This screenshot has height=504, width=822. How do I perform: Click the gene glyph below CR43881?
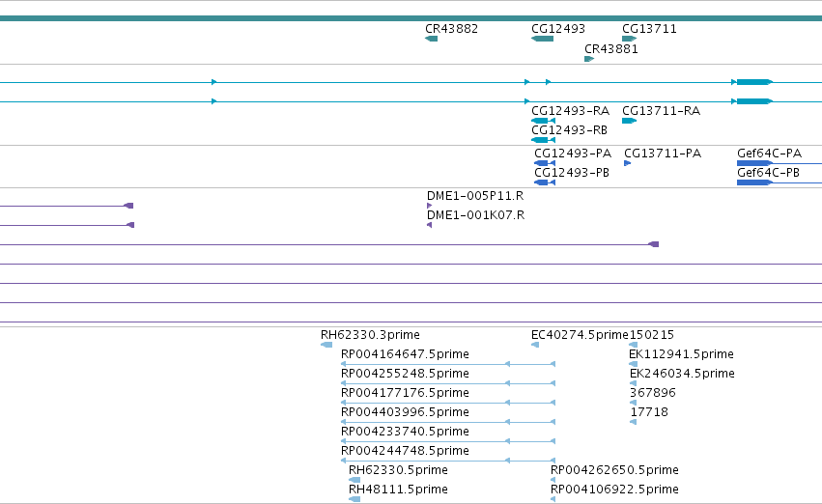click(x=589, y=59)
